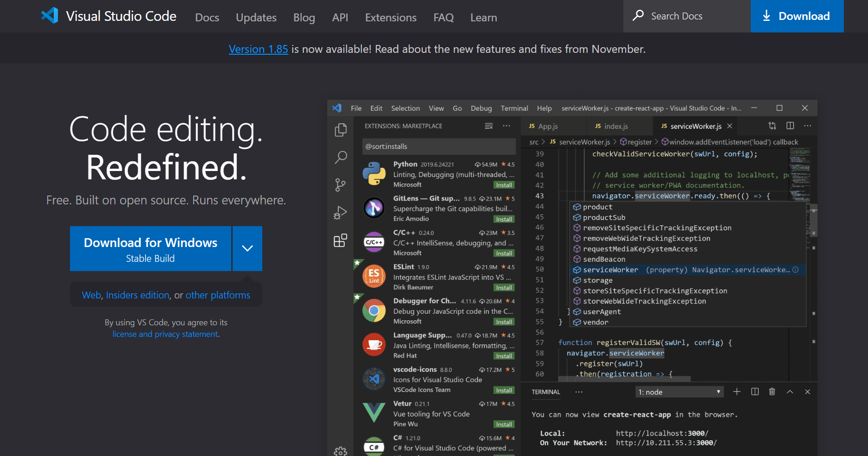Screen dimensions: 868x456
Task: Open the more editor actions ellipsis menu
Action: click(x=808, y=126)
